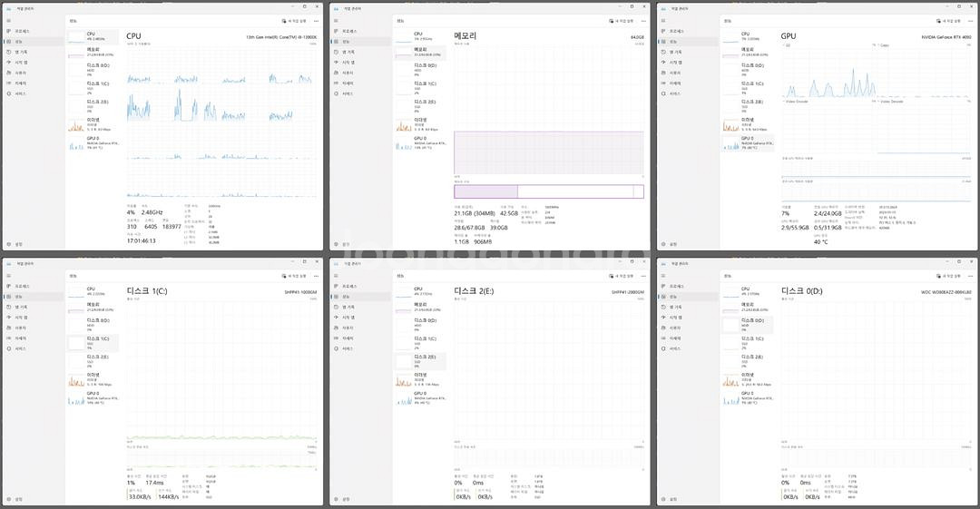Open Settings (설정) in Disk 1(C:) window
This screenshot has width=980, height=509.
(x=33, y=499)
